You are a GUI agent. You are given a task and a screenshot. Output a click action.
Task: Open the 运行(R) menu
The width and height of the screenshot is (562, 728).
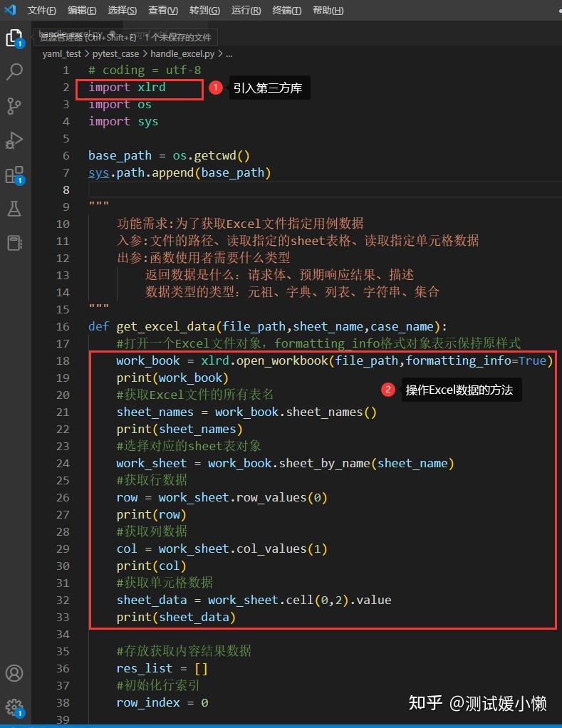[246, 10]
